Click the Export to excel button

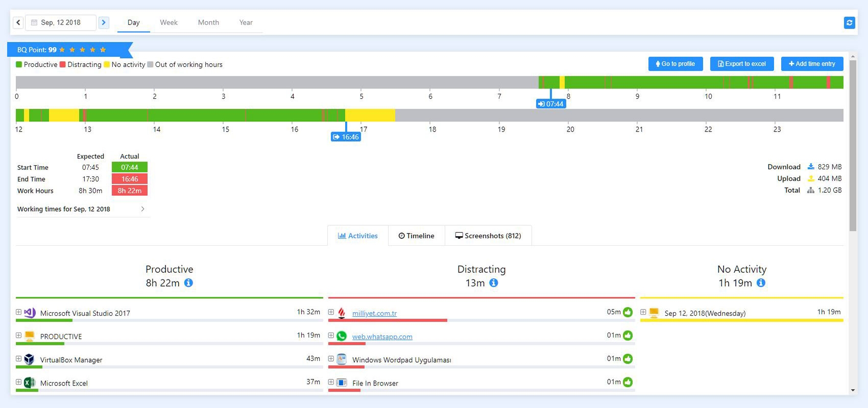[x=742, y=64]
